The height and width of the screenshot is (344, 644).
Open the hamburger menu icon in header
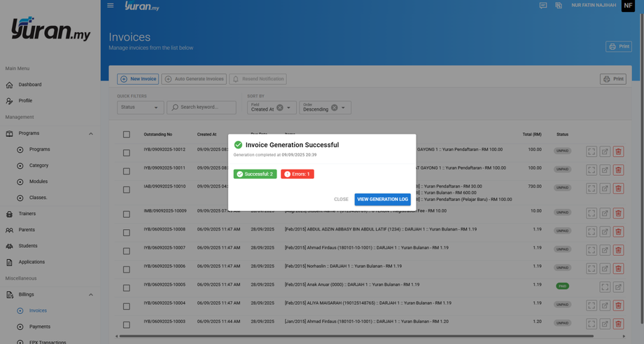coord(110,6)
